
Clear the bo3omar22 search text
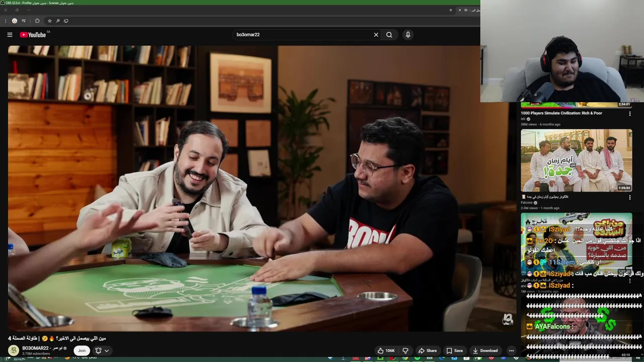point(376,35)
